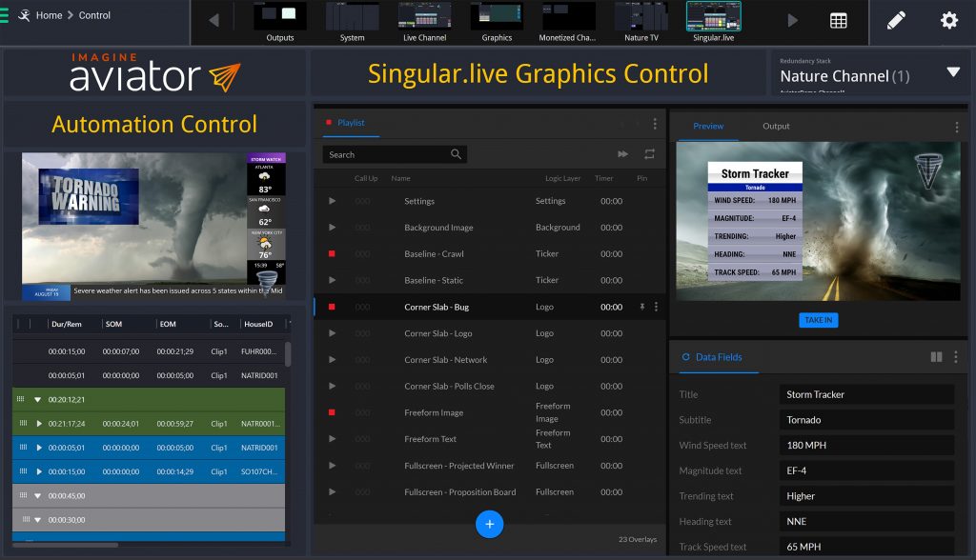The height and width of the screenshot is (560, 976).
Task: Collapse the green 00:20:12;21 block
Action: pyautogui.click(x=37, y=399)
